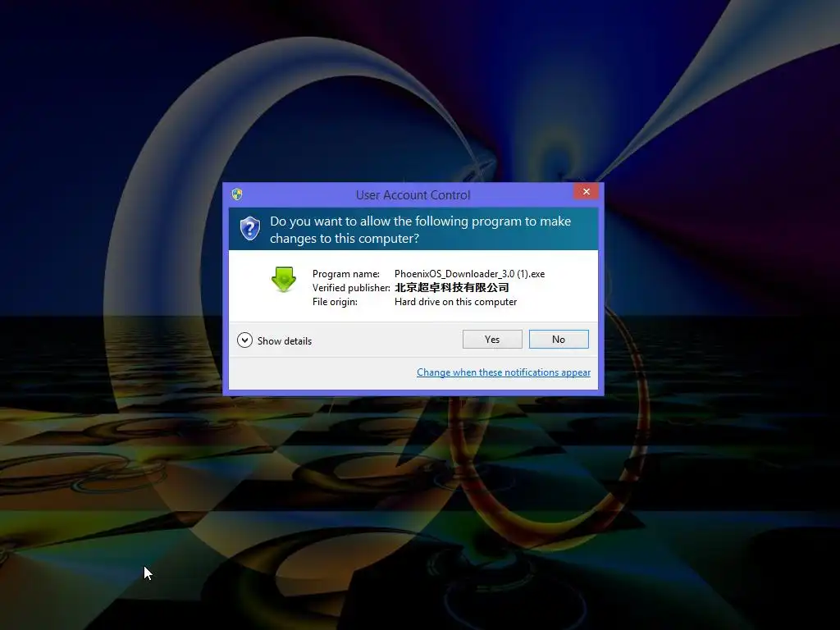The image size is (840, 630).
Task: Click the 'Show details' label text
Action: 285,340
